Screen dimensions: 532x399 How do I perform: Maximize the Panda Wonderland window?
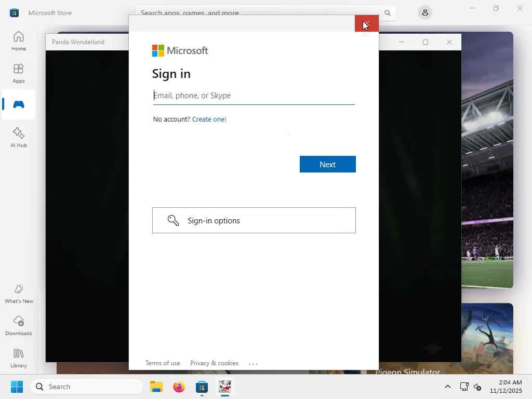(x=425, y=42)
